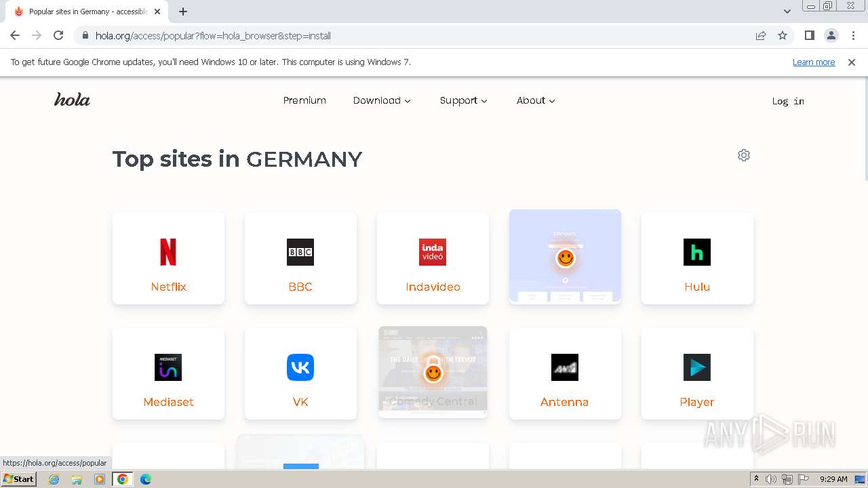This screenshot has height=488, width=868.
Task: Select the Popular sites in Germany tab
Action: [x=88, y=12]
